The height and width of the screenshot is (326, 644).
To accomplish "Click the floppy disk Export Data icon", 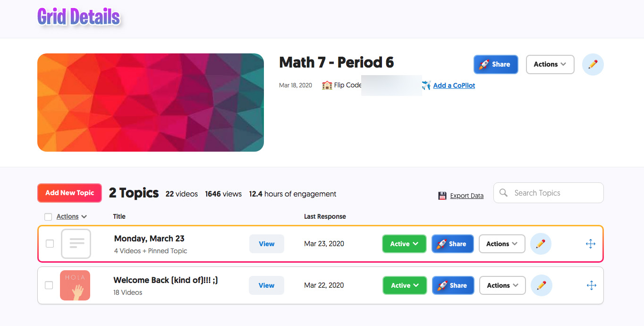I will (442, 196).
